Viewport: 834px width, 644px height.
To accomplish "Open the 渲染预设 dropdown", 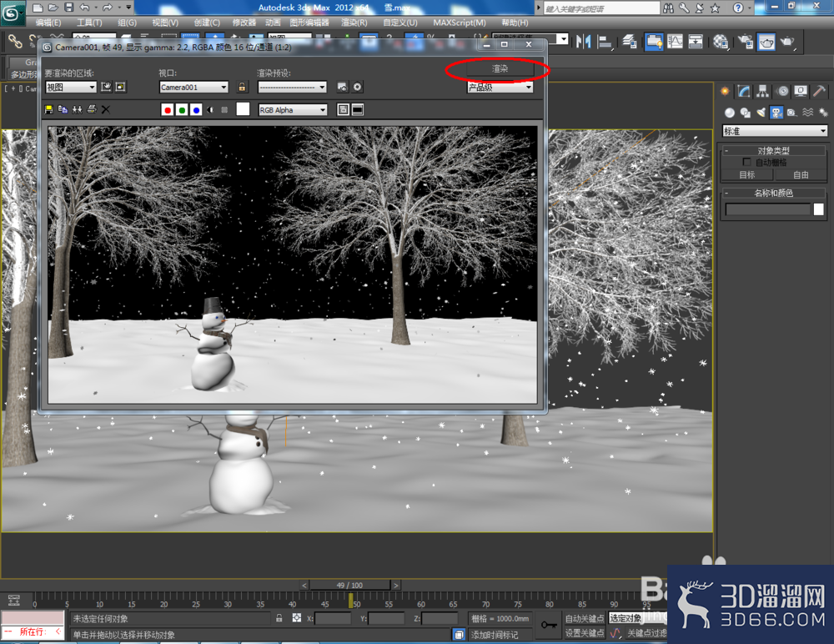I will 292,87.
